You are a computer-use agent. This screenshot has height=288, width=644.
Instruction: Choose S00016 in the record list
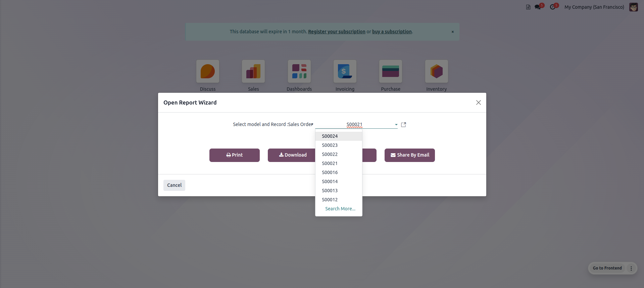point(330,172)
